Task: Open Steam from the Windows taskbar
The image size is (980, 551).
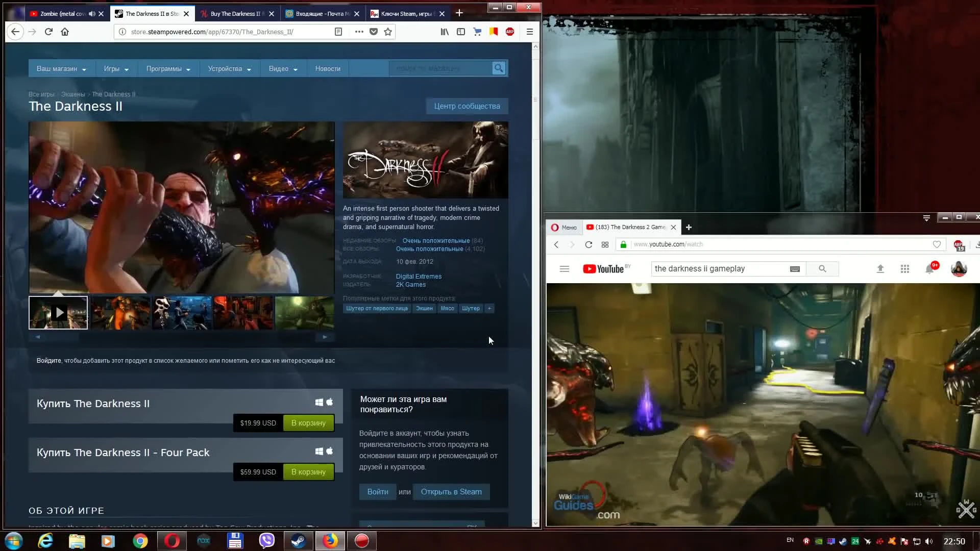Action: 298,541
